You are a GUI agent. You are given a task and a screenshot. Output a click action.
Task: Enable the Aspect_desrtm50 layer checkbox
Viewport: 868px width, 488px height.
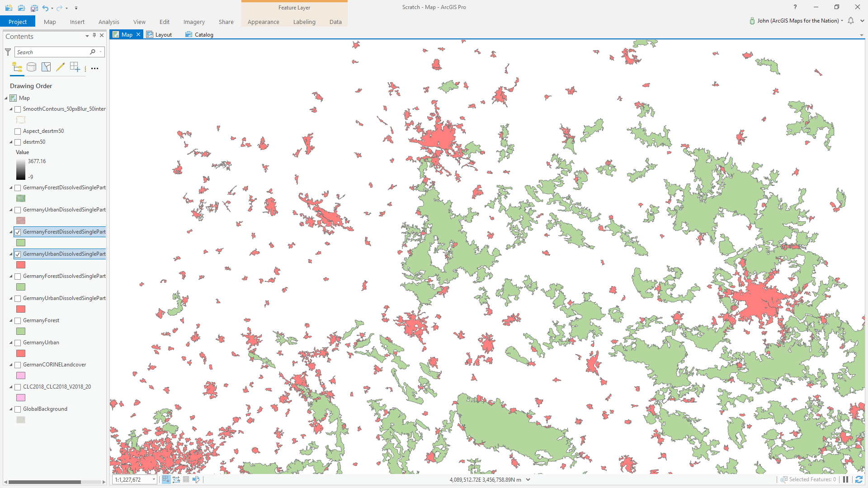tap(18, 131)
